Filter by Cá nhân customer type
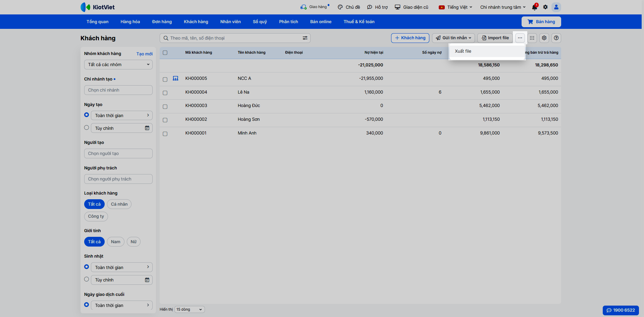The image size is (644, 317). pyautogui.click(x=119, y=204)
